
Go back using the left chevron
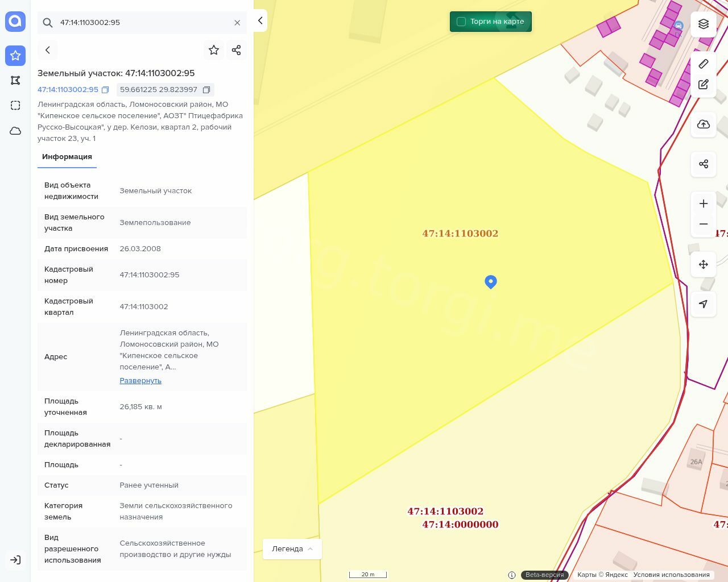tap(48, 50)
